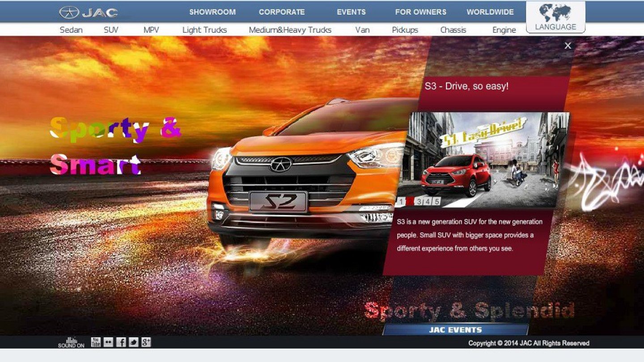Click the JAC logo in header
This screenshot has height=362, width=644.
tap(89, 13)
